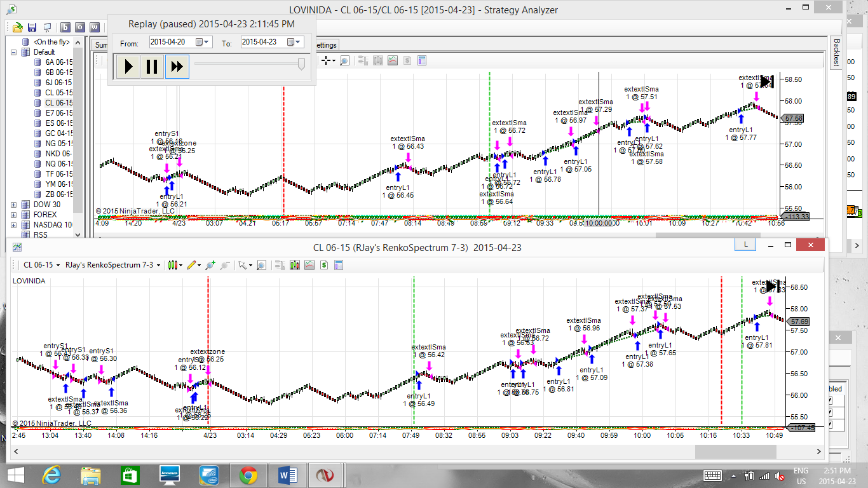The height and width of the screenshot is (488, 868).
Task: Click the line-graph strategies icon in lower chart toolbar
Action: pos(309,265)
